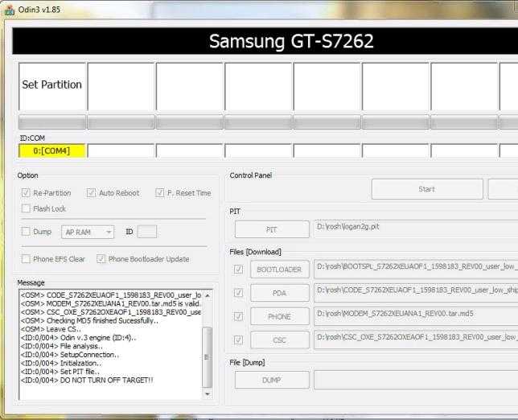Enable the Dump checkbox
Viewport: 518px width, 420px height.
26,231
